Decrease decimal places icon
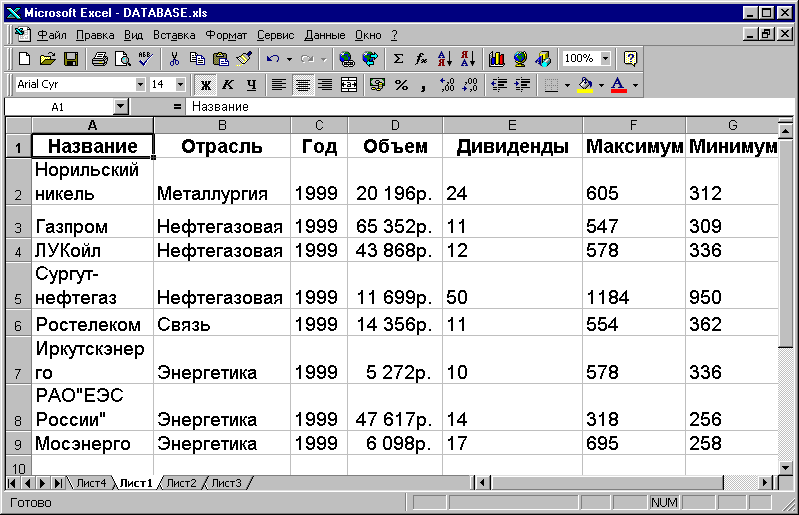This screenshot has width=799, height=515. coord(470,85)
